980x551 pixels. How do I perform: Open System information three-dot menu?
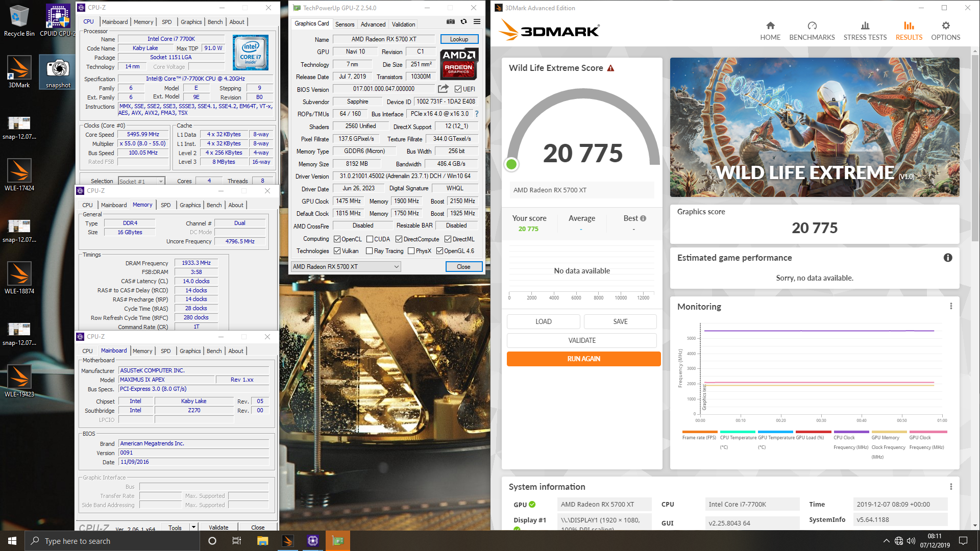(x=951, y=487)
